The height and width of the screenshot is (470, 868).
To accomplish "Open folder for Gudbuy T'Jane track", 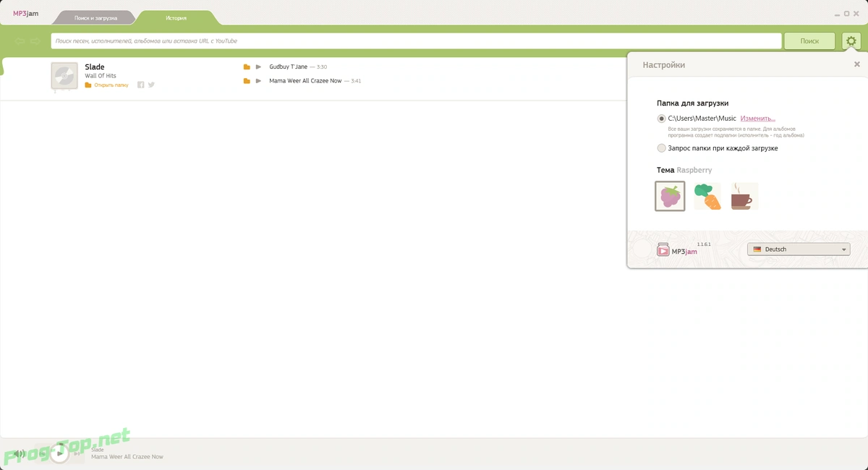I will click(x=247, y=67).
